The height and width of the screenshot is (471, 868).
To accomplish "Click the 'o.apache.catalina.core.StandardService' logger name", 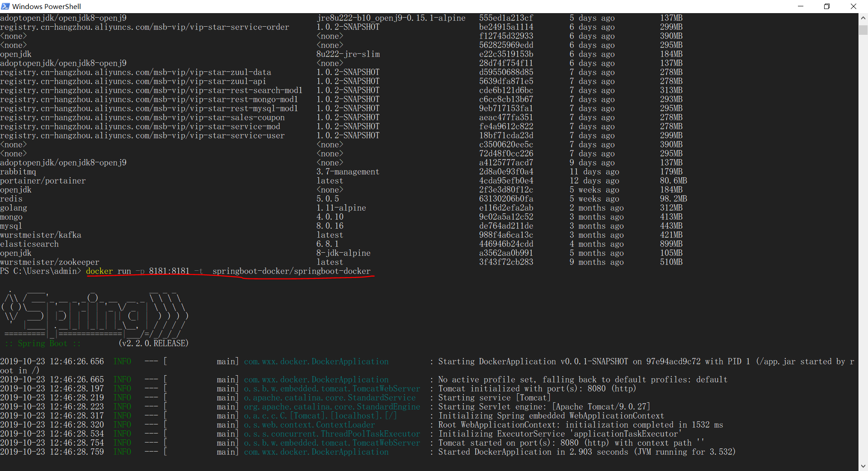I will pos(330,398).
